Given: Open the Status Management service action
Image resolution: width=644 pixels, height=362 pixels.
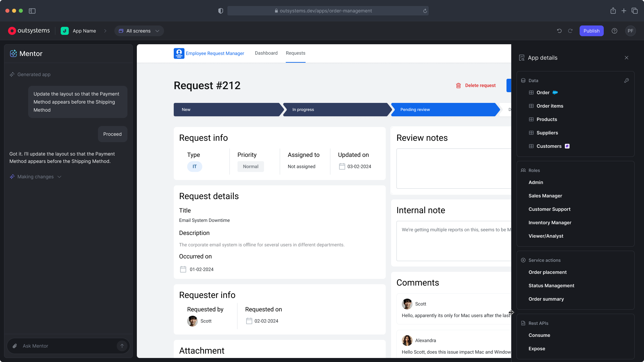Looking at the screenshot, I should coord(551,286).
